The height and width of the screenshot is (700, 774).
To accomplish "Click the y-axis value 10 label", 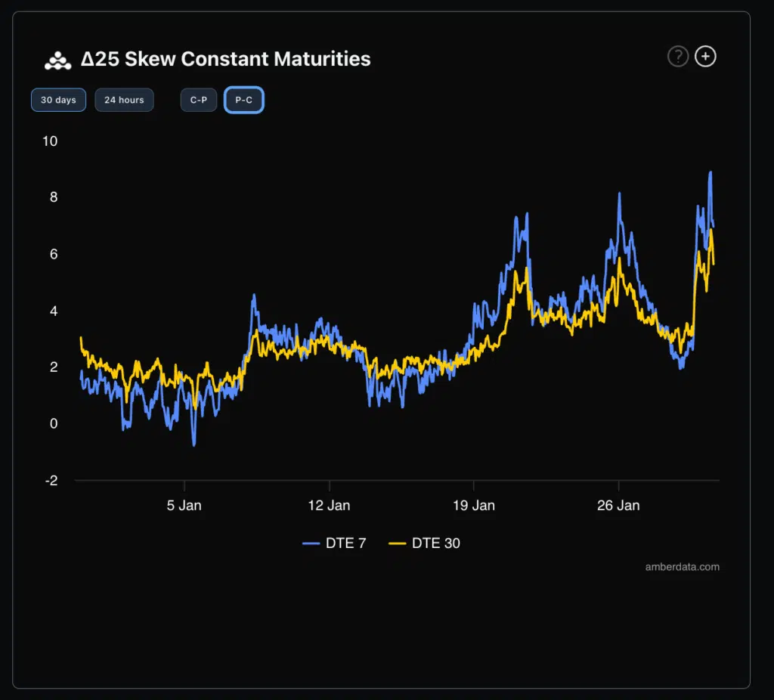I will point(49,141).
